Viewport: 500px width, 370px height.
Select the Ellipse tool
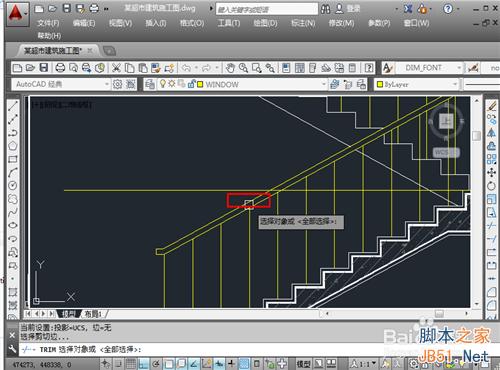(13, 225)
